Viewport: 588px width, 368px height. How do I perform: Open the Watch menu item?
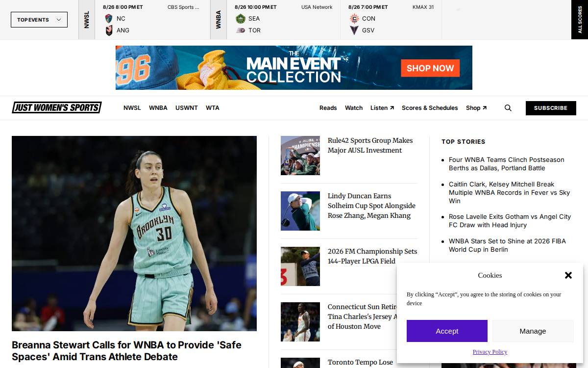(354, 108)
